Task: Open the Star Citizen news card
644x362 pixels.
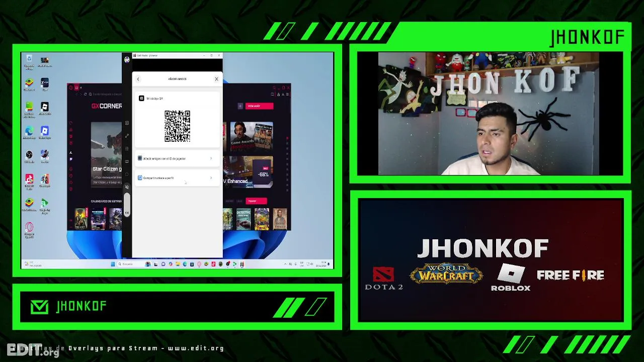Action: tap(106, 156)
